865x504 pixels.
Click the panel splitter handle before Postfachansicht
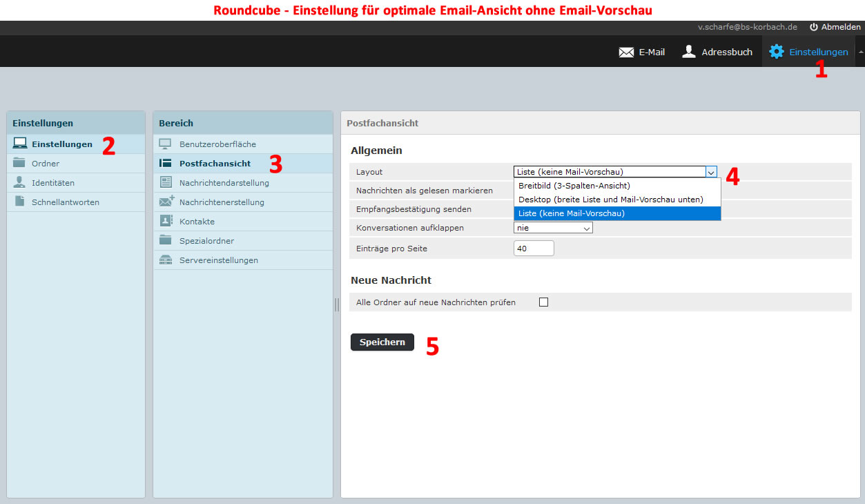(337, 304)
